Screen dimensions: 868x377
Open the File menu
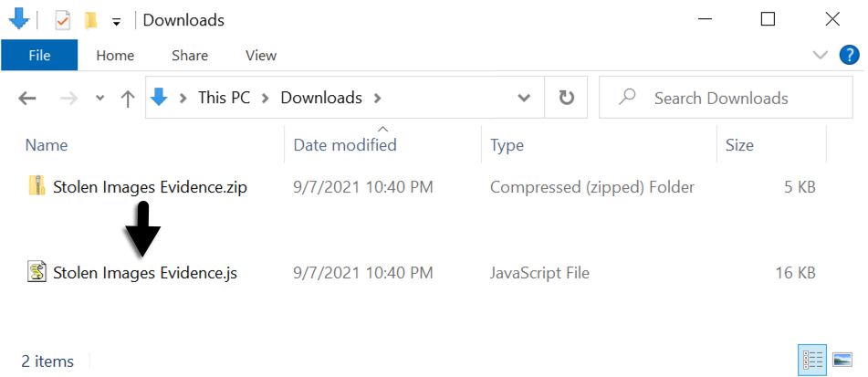click(x=39, y=56)
